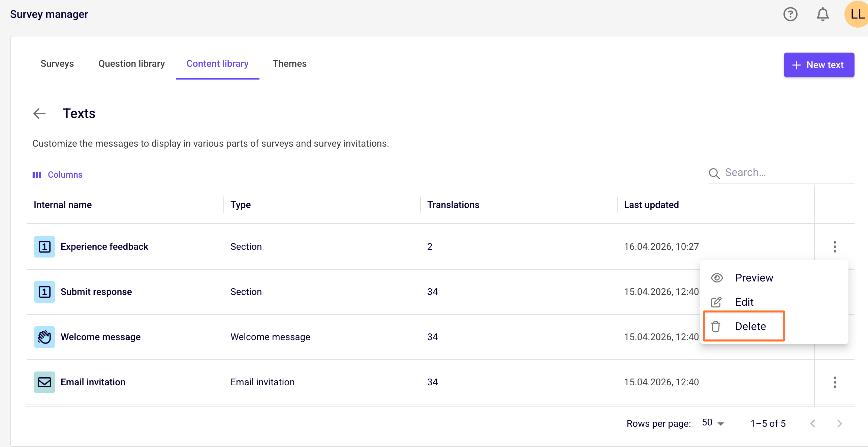Open the LL user avatar menu

point(856,14)
